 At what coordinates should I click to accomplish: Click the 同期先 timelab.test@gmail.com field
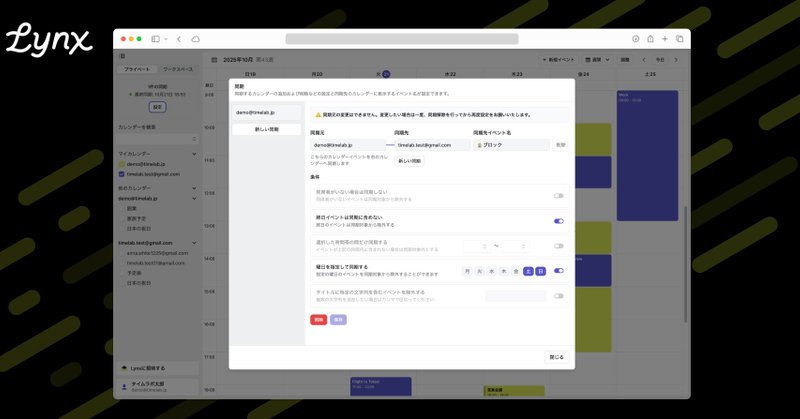coord(432,145)
